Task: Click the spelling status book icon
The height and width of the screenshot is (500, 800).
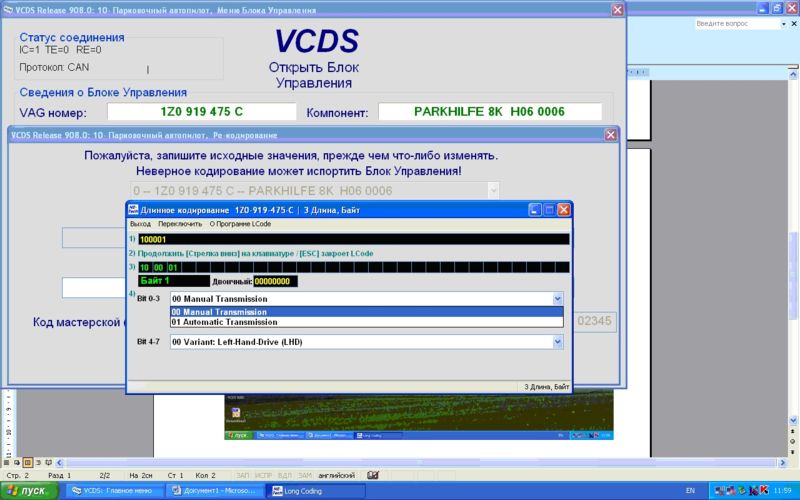Action: coord(373,475)
